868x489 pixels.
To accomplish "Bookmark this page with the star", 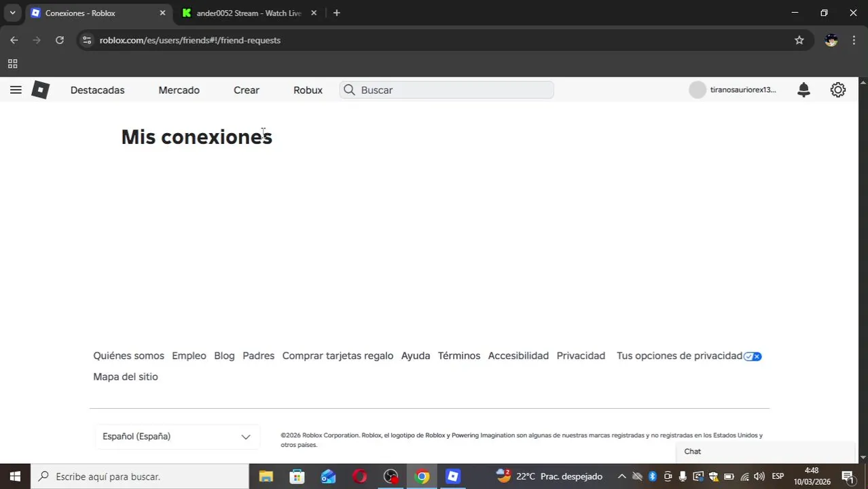I will 799,40.
